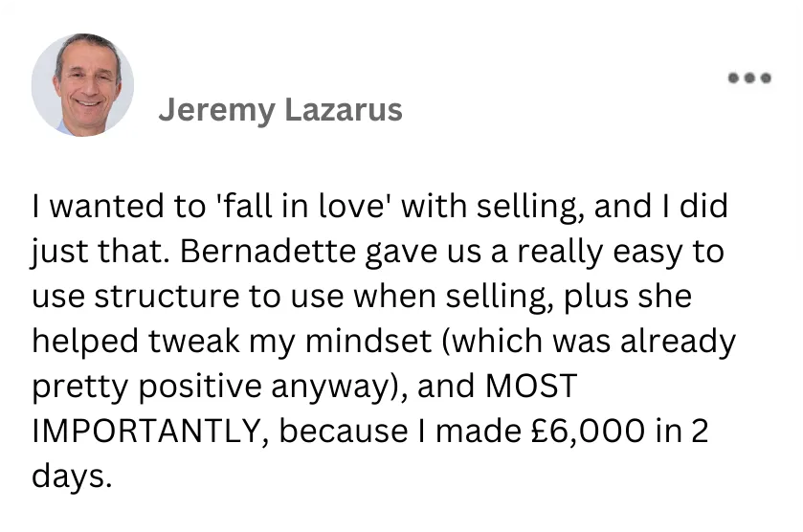
Task: Click the word 'structure' in the review
Action: [x=169, y=298]
